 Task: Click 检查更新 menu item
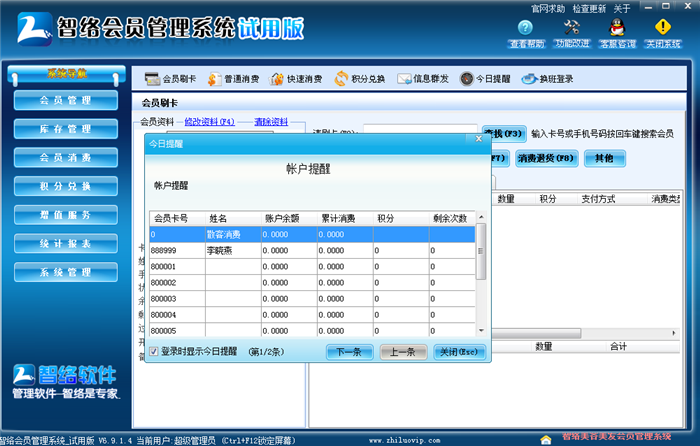589,8
